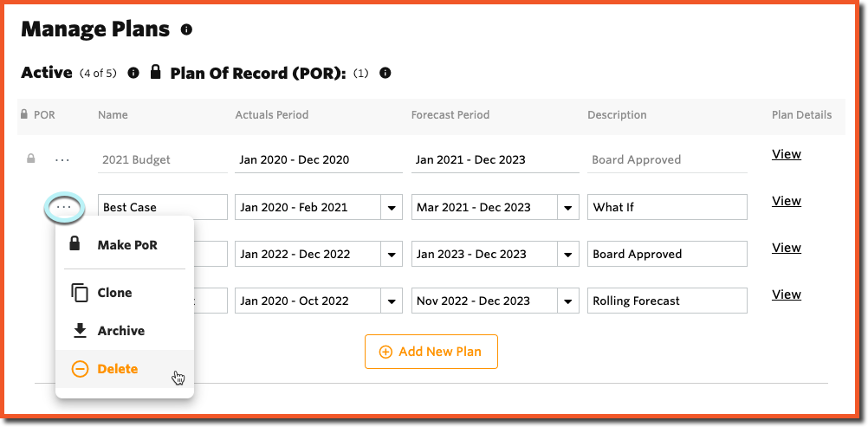868x427 pixels.
Task: Click lock icon on 2021 Budget row
Action: coord(31,159)
